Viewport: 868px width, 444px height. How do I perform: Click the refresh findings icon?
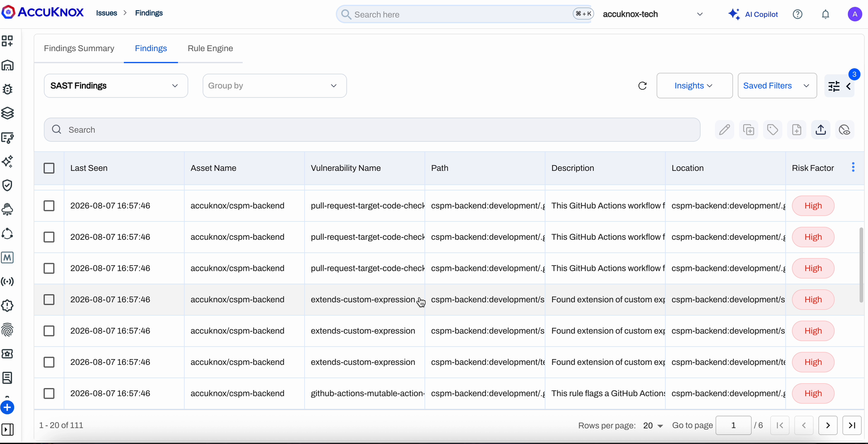pos(642,86)
